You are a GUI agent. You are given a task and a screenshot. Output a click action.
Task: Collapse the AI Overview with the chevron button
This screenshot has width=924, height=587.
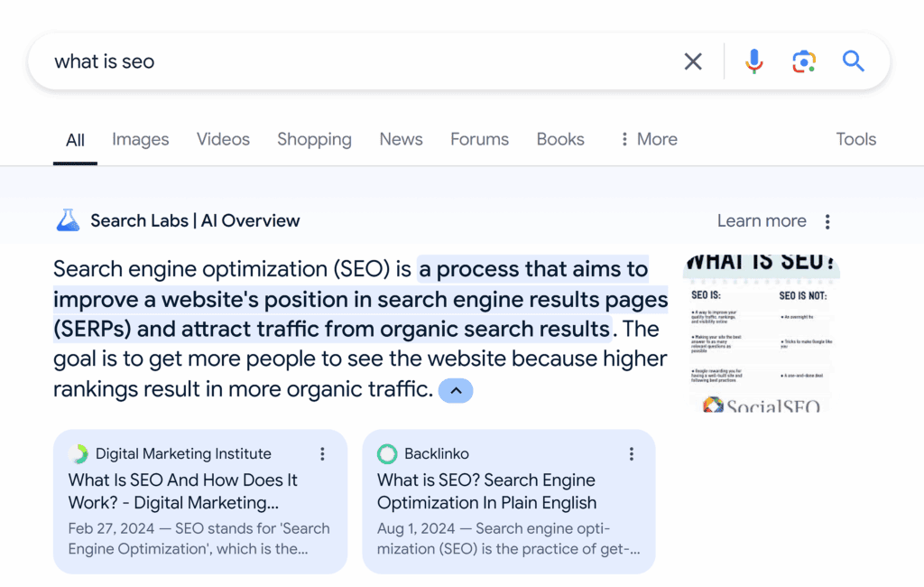pyautogui.click(x=456, y=390)
